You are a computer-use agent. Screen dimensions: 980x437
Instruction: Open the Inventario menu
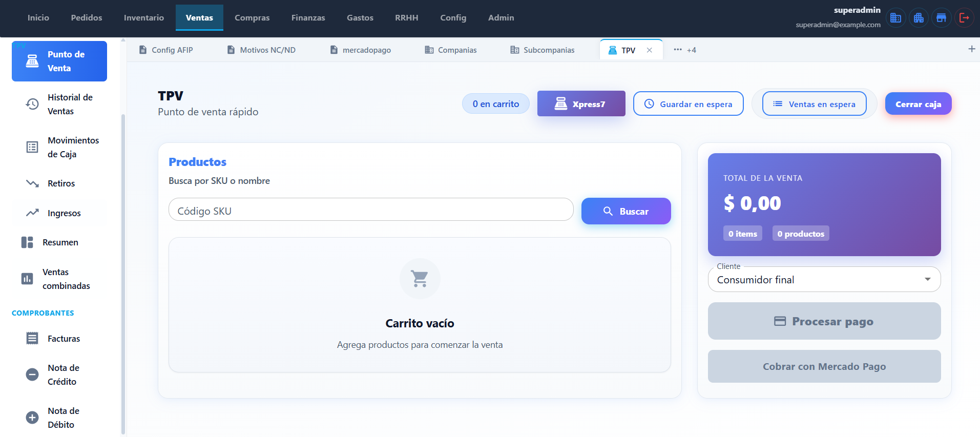click(143, 18)
